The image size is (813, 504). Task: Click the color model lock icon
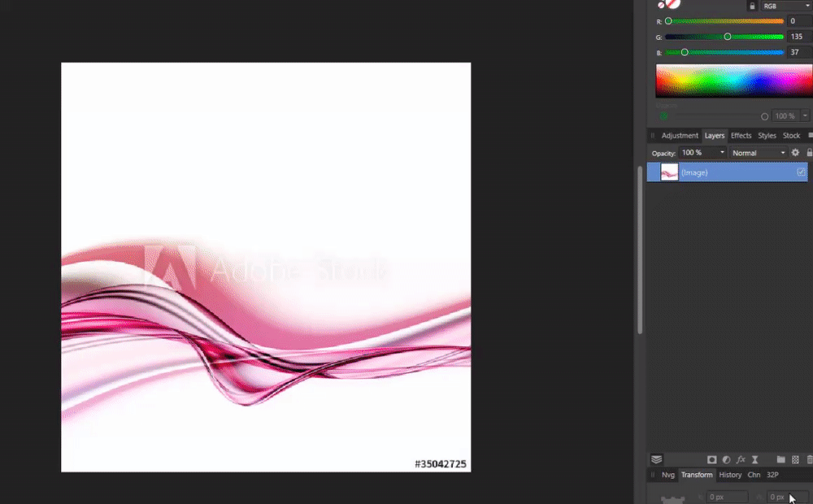coord(752,7)
